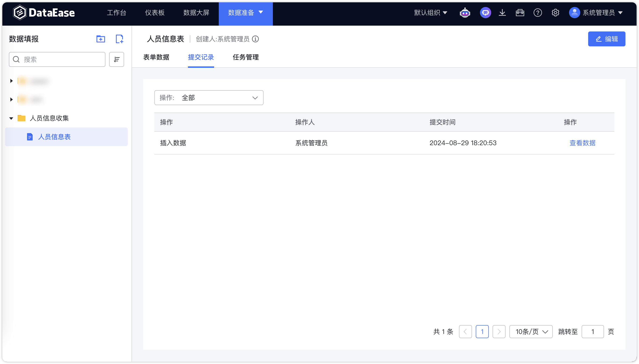Screen dimensions: 639x364
Task: Expand the second blurred folder
Action: point(11,100)
